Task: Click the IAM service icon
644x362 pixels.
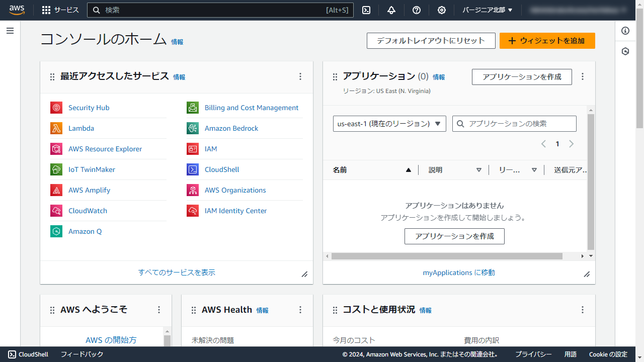Action: pyautogui.click(x=193, y=149)
